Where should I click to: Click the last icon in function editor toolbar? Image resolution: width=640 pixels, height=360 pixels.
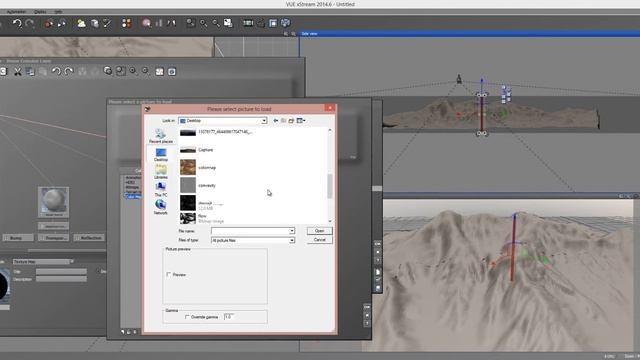(172, 72)
